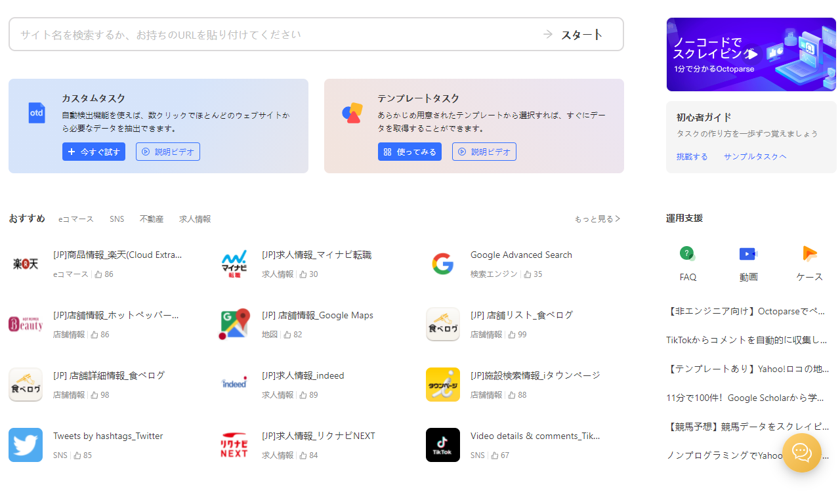The image size is (840, 504).
Task: Open Tweets by hashtags_Twitter template title
Action: coord(108,436)
